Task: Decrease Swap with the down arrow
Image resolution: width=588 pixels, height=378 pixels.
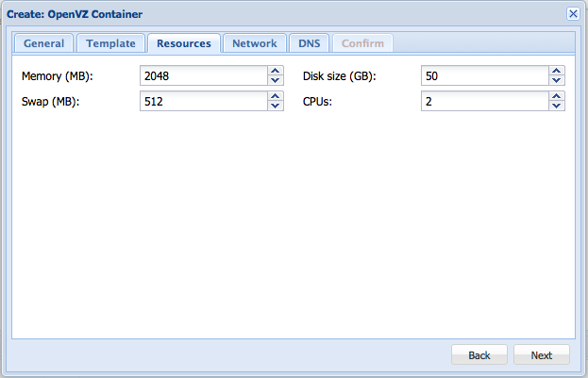Action: point(276,106)
